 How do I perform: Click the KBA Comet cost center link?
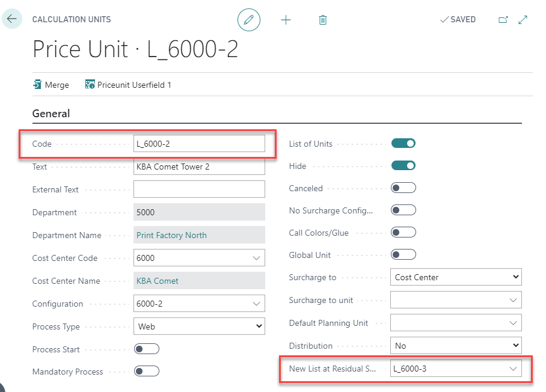(158, 281)
